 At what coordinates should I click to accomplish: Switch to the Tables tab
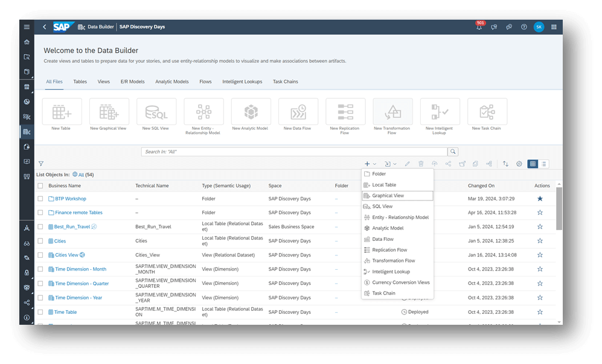80,81
